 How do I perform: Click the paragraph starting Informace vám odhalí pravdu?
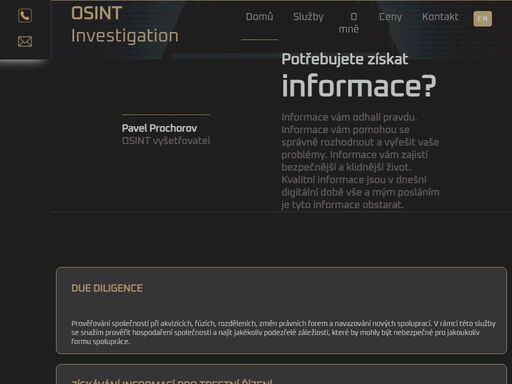click(360, 161)
